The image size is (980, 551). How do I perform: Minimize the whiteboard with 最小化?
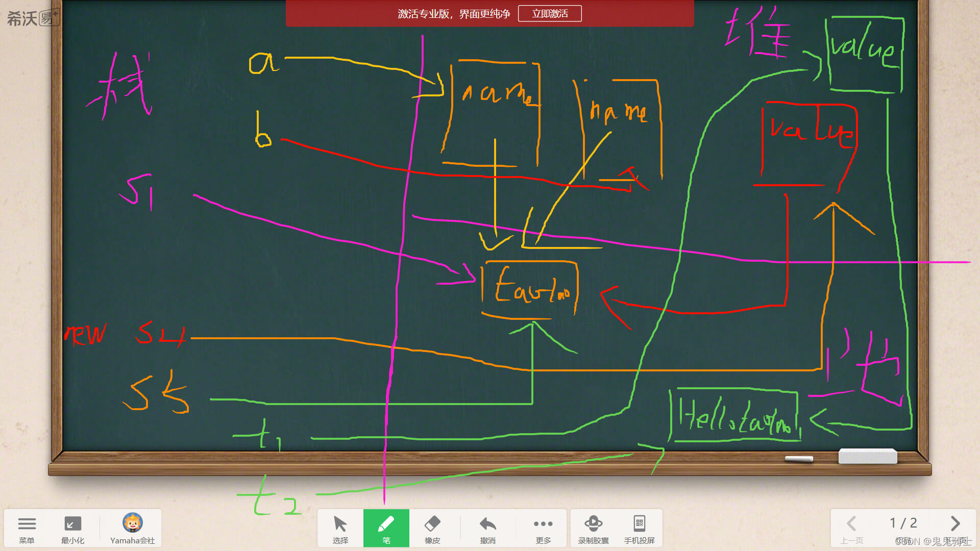(x=72, y=529)
